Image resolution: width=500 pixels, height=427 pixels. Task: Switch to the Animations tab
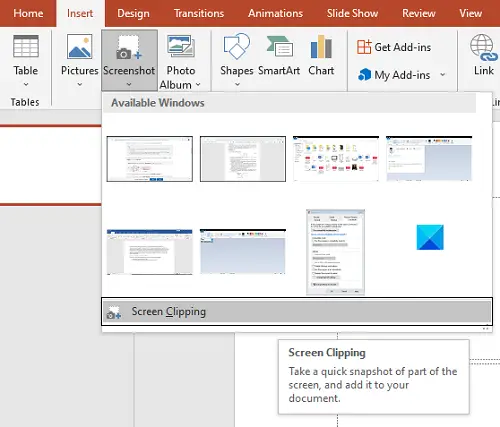(275, 13)
